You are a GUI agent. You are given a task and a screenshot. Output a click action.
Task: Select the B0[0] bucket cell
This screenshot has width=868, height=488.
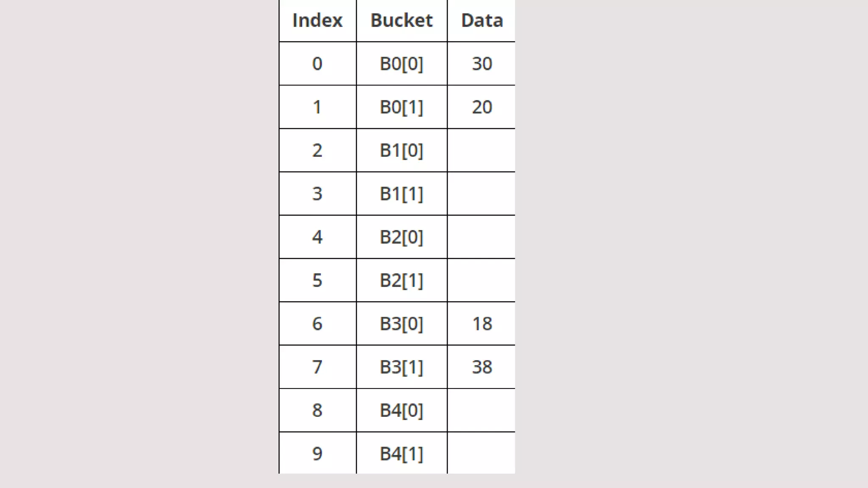(401, 64)
